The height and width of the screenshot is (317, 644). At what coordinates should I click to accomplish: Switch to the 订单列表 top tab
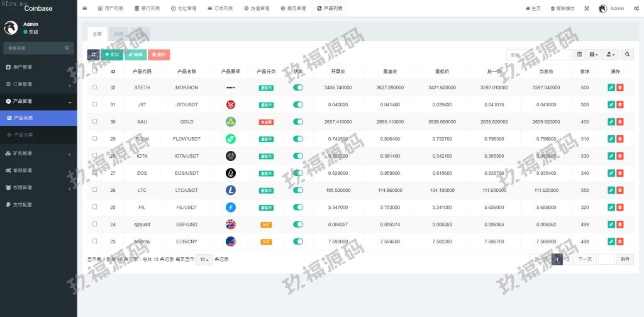(219, 8)
